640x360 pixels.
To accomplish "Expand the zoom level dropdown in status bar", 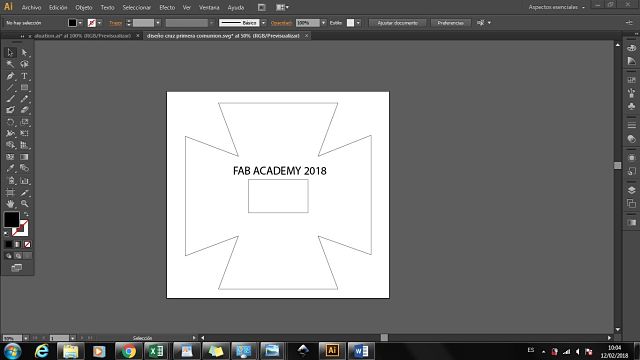I will (x=26, y=338).
